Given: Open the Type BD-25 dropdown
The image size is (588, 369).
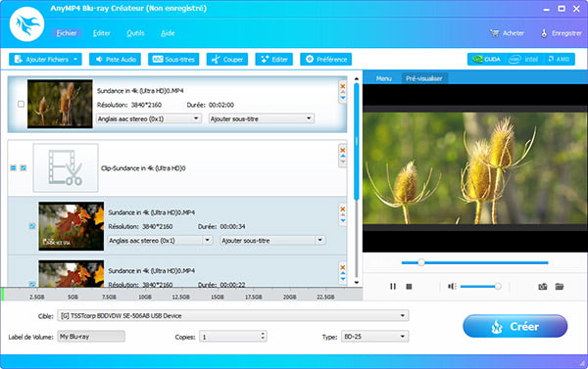Looking at the screenshot, I should coord(375,337).
